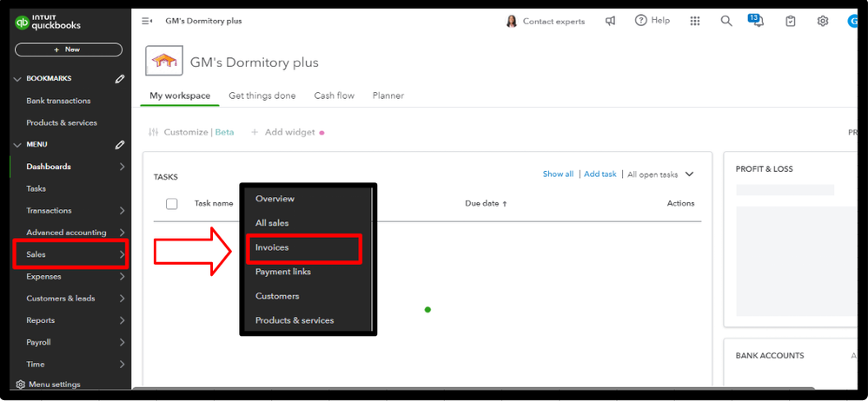Click the GM's Dormitory plus company logo
Viewport: 868px width, 401px height.
pos(164,61)
